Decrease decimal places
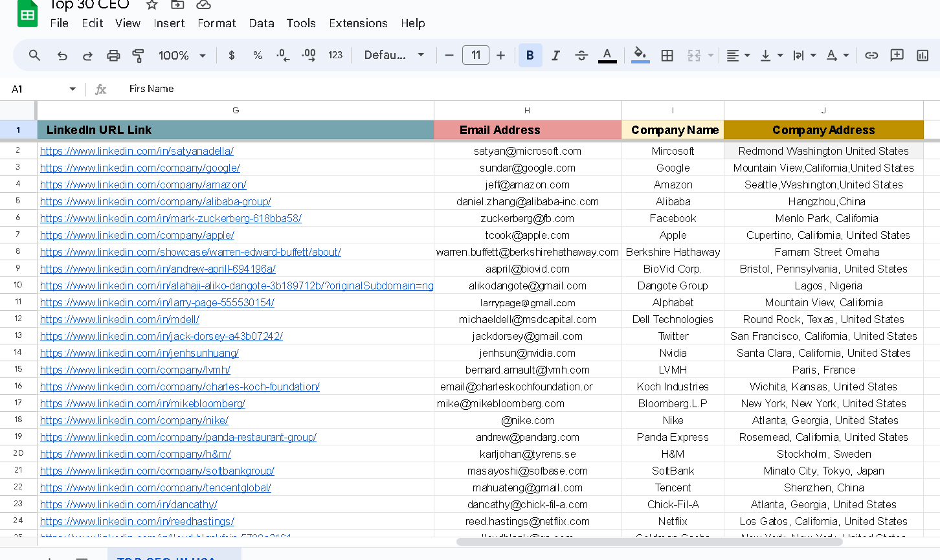This screenshot has width=940, height=560. tap(283, 56)
